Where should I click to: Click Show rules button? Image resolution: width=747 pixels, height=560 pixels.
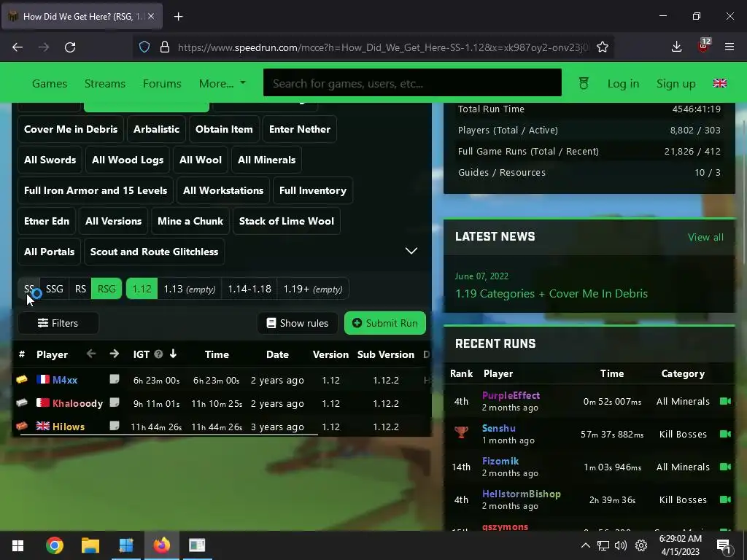pyautogui.click(x=298, y=323)
